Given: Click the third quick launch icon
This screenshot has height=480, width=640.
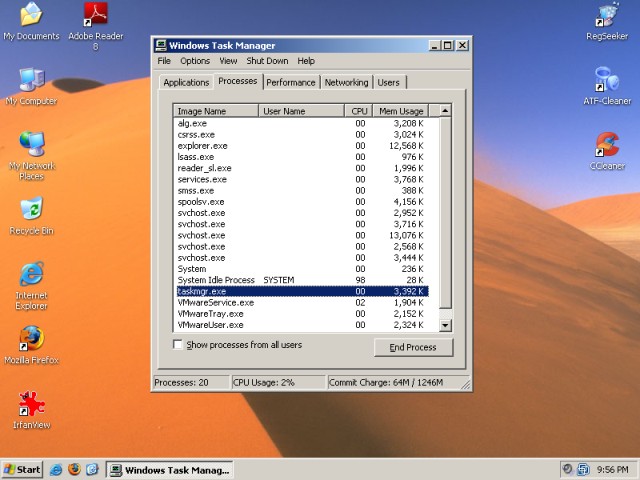Looking at the screenshot, I should (x=92, y=469).
